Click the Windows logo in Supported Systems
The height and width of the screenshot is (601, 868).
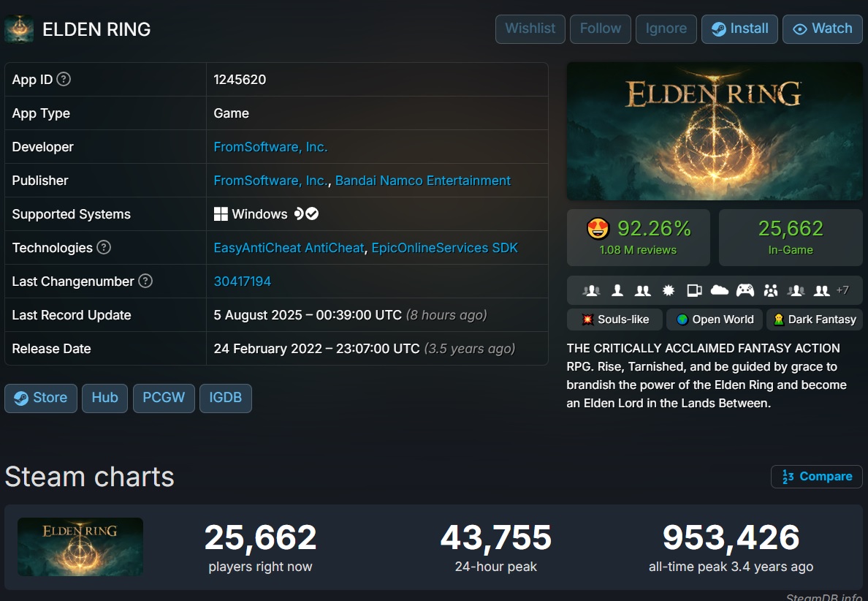tap(221, 213)
